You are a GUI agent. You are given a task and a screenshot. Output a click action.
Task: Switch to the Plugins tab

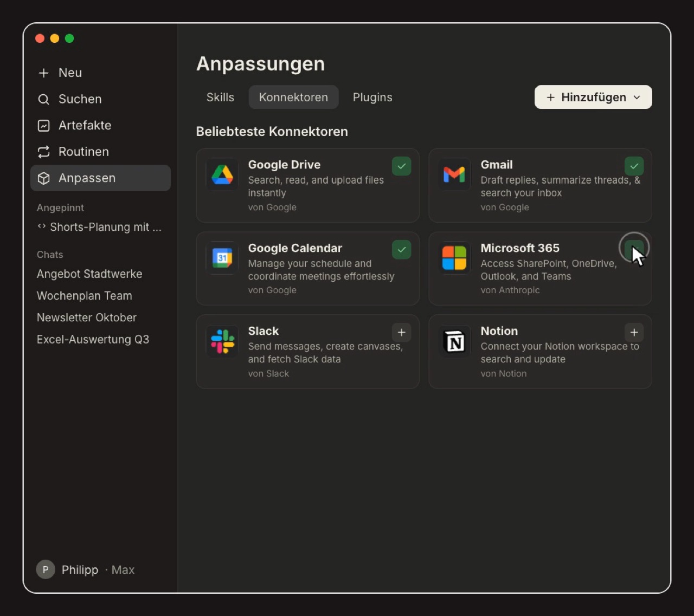point(372,98)
